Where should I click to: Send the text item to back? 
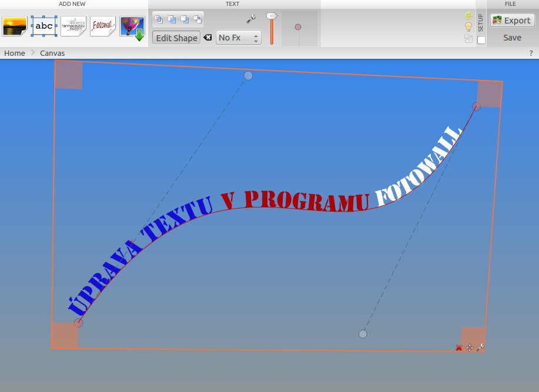[197, 19]
